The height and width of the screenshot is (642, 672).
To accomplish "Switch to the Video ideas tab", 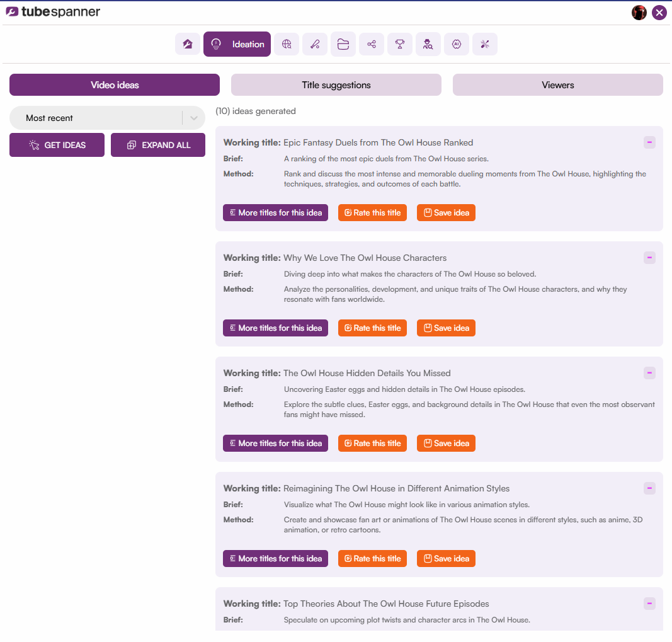I will tap(115, 85).
